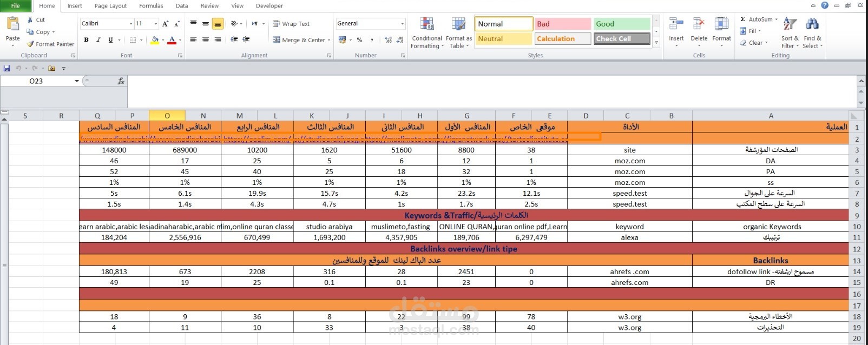The image size is (868, 345).
Task: Open the font size 11 dropdown
Action: (x=156, y=24)
